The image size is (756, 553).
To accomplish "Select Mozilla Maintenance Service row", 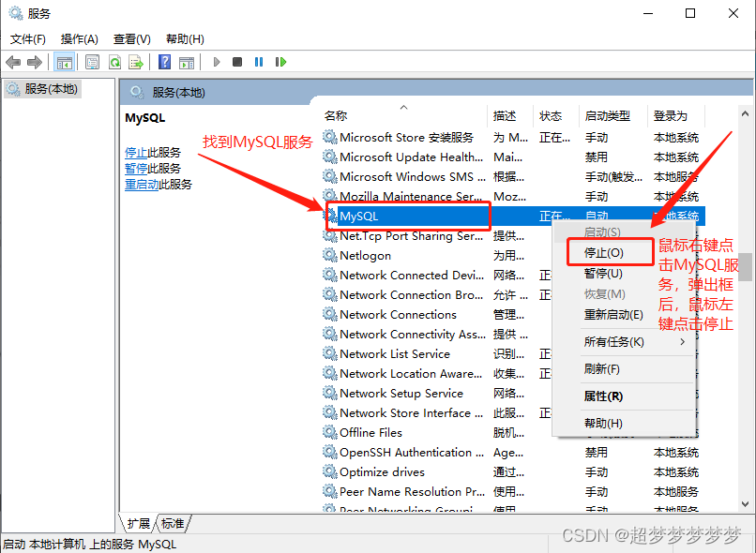I will pos(513,197).
